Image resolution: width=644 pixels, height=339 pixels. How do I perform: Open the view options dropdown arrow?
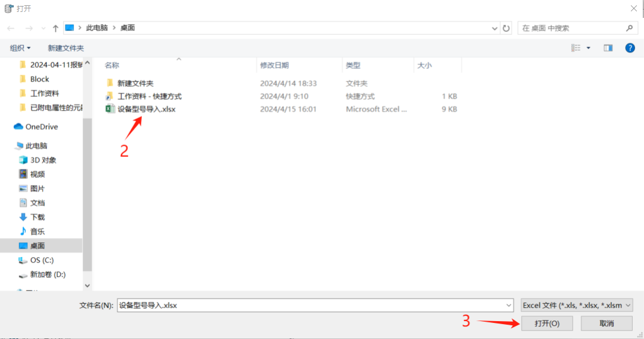pyautogui.click(x=588, y=48)
